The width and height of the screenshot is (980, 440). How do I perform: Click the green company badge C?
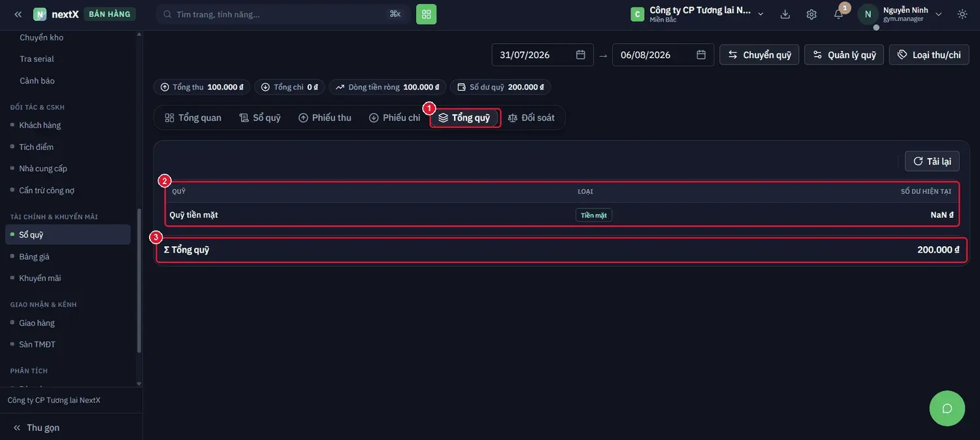[638, 14]
